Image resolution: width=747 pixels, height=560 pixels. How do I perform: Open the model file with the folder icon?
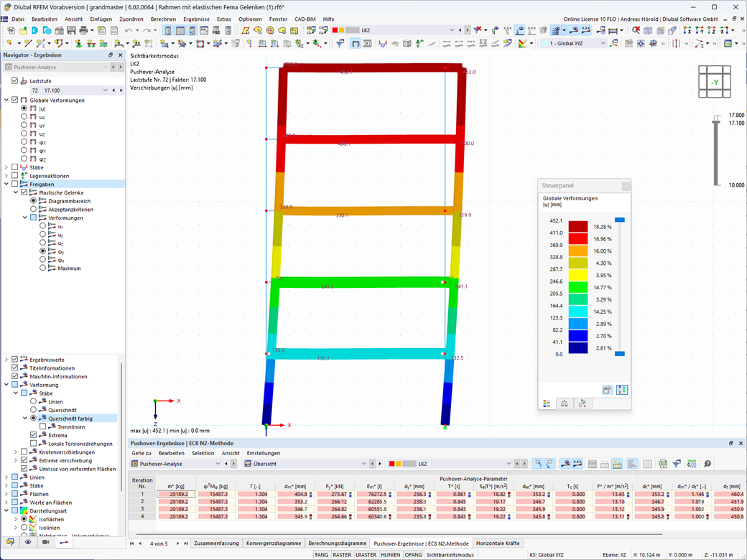coord(22,30)
